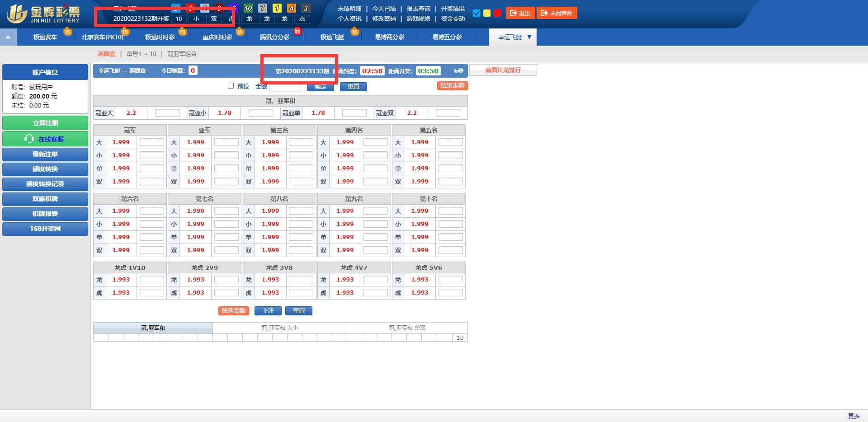Click the headset icon in 在线客服

29,139
